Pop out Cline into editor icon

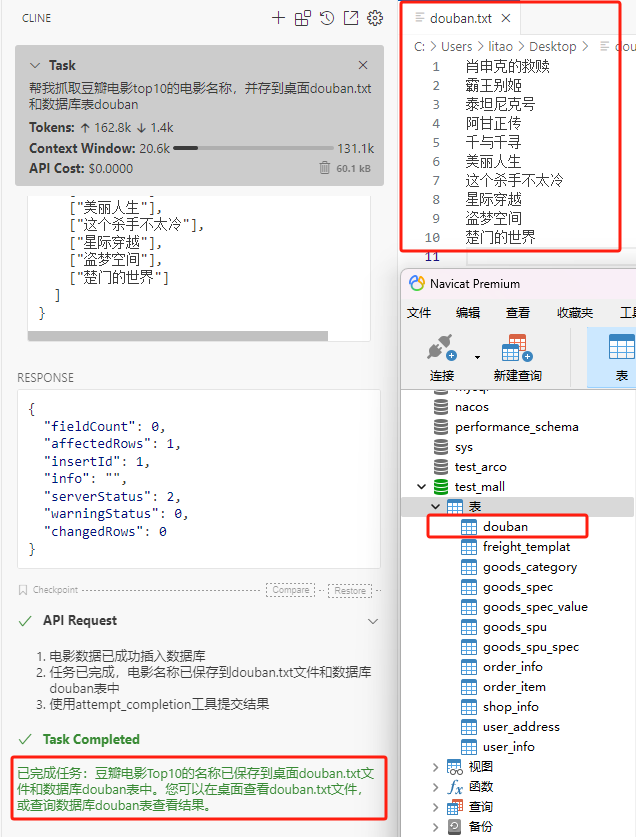[351, 18]
